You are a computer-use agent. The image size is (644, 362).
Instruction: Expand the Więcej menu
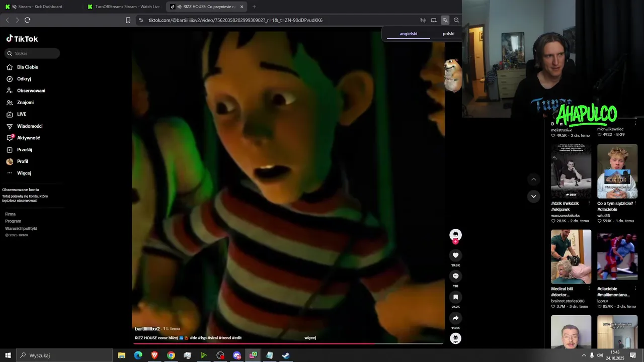[x=19, y=173]
